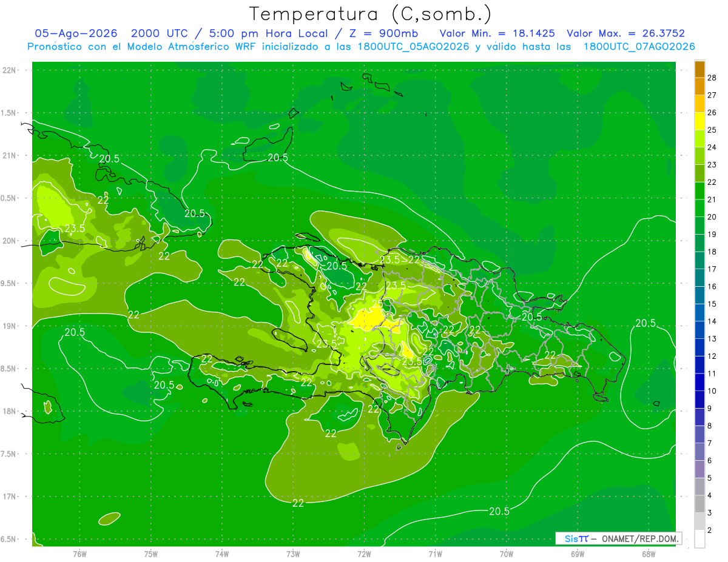Click the white swatch below 2
The height and width of the screenshot is (562, 728).
coord(699,539)
